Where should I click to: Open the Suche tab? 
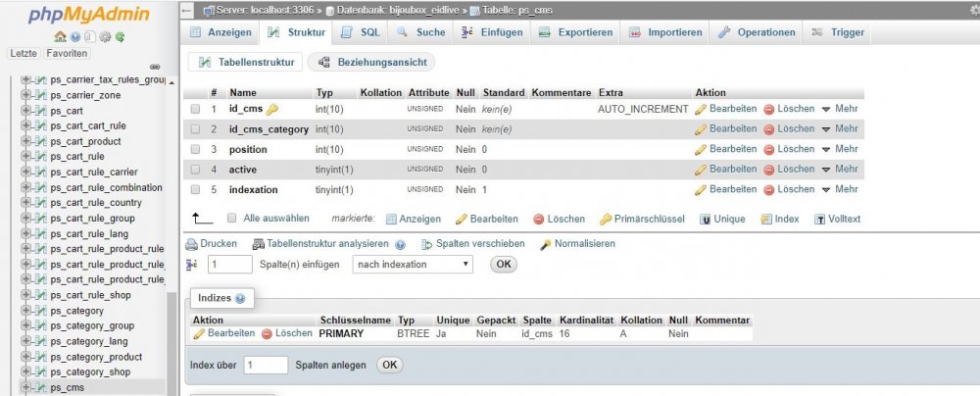click(420, 32)
